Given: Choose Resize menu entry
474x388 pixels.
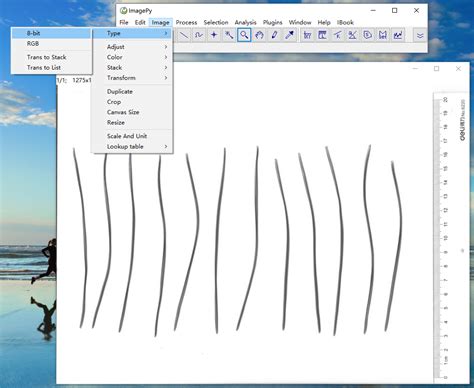Looking at the screenshot, I should tap(132, 123).
